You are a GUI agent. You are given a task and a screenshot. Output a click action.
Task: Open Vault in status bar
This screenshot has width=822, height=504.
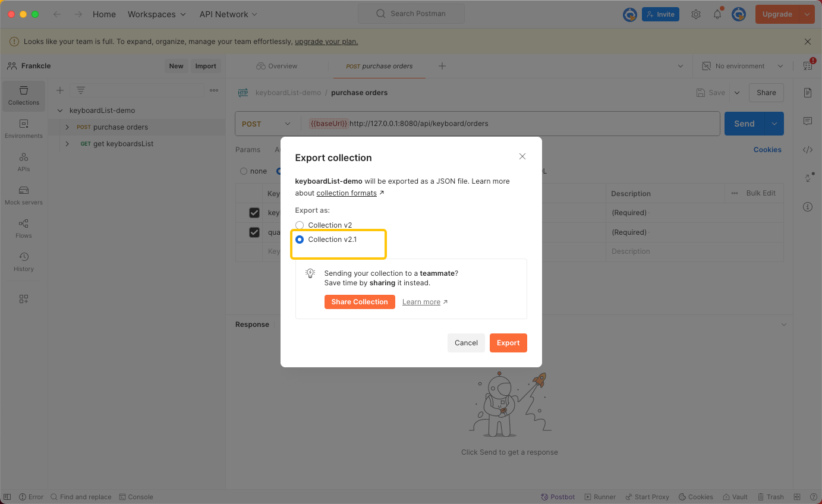coord(735,497)
